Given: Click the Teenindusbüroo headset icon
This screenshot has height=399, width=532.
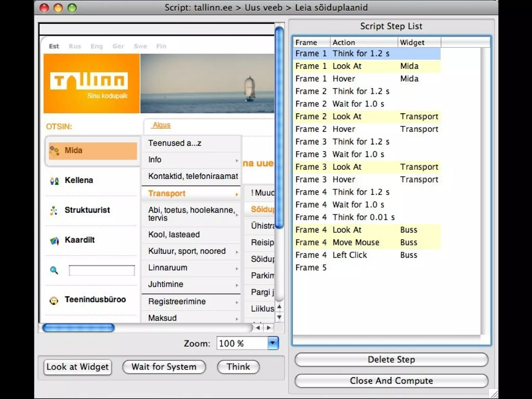Looking at the screenshot, I should (54, 300).
